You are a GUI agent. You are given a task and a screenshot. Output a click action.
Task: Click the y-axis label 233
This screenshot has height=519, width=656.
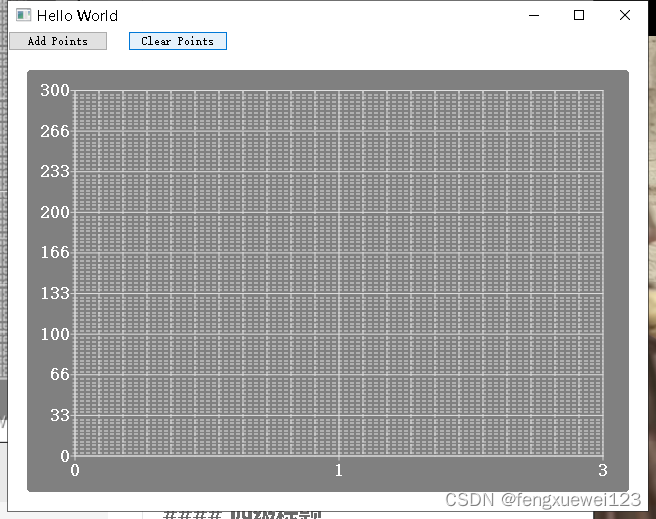click(55, 171)
